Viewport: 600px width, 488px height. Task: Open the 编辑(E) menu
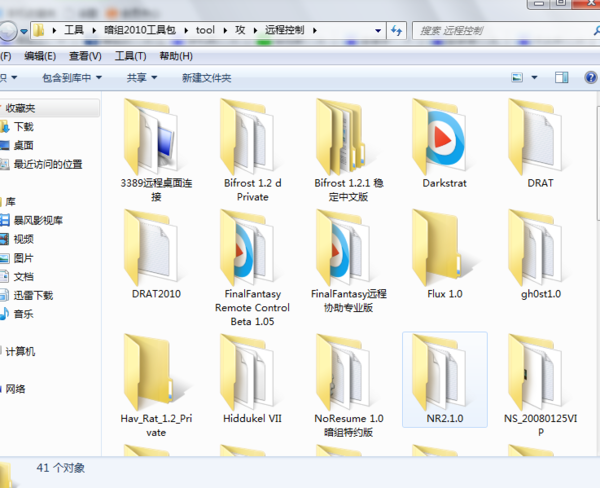coord(40,56)
